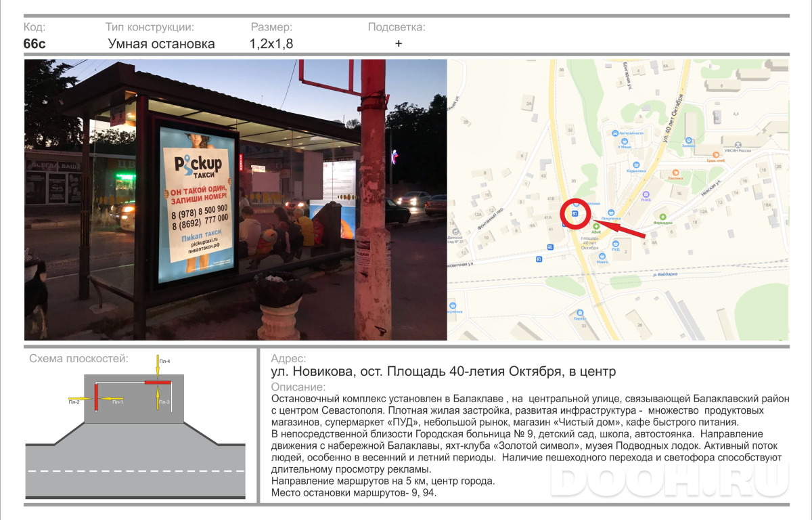Click the plus sign under Подсветка

coord(399,43)
